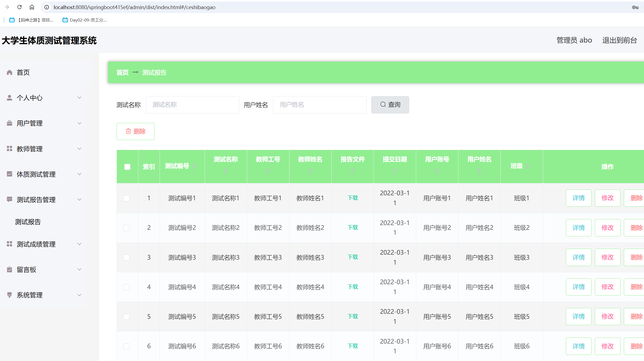The width and height of the screenshot is (644, 361).
Task: Check the row 6 checkbox
Action: [x=126, y=346]
